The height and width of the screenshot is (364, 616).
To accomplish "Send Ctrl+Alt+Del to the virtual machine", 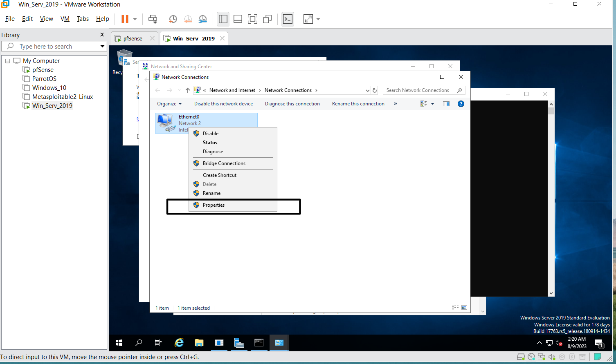I will [x=153, y=19].
